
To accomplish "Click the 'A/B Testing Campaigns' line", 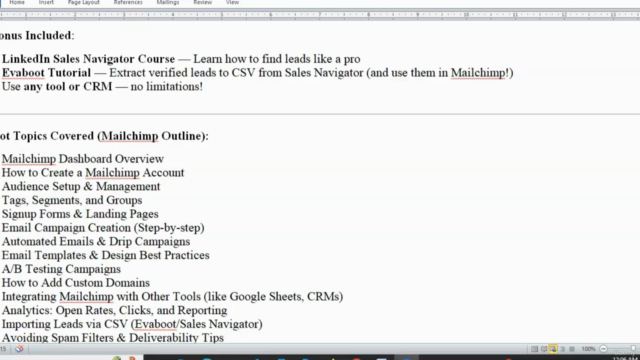I will 61,269.
